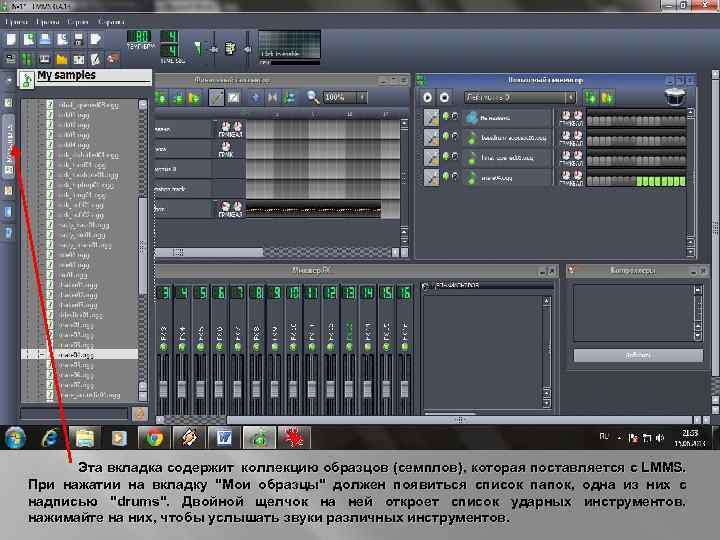Mute the kicker track LED in Beat+Bassline Editor
The width and height of the screenshot is (720, 540).
445,116
